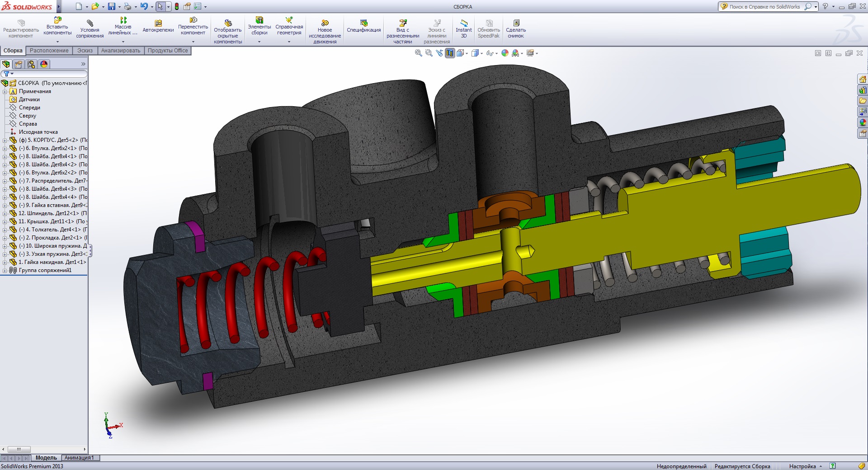Click the SolidWorks help search field

tap(764, 7)
